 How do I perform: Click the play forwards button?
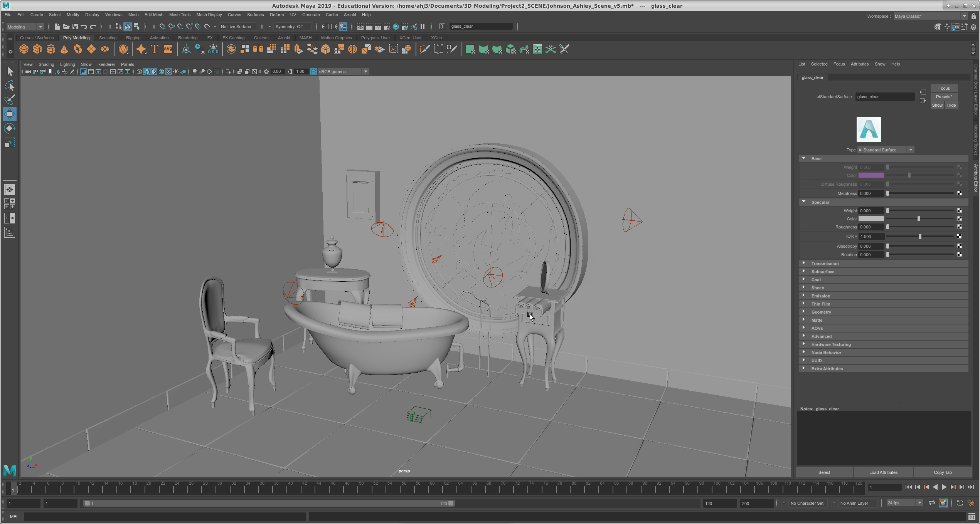pyautogui.click(x=944, y=487)
